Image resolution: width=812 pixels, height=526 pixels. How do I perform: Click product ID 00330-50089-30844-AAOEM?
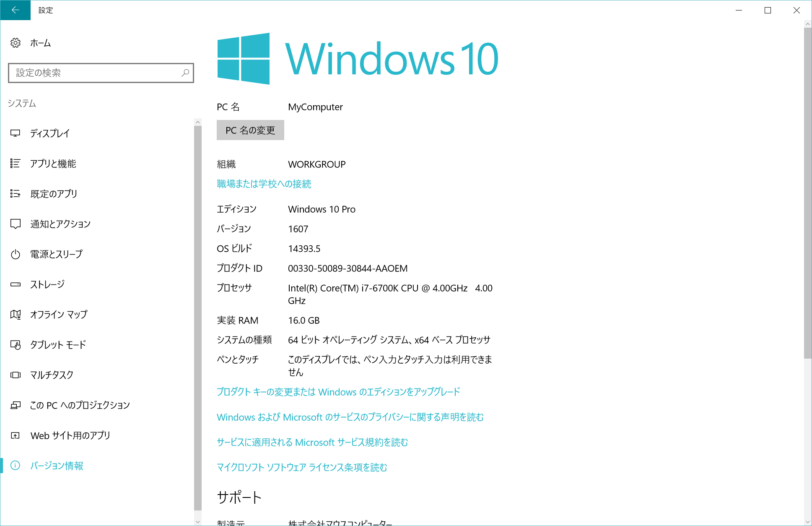[348, 268]
